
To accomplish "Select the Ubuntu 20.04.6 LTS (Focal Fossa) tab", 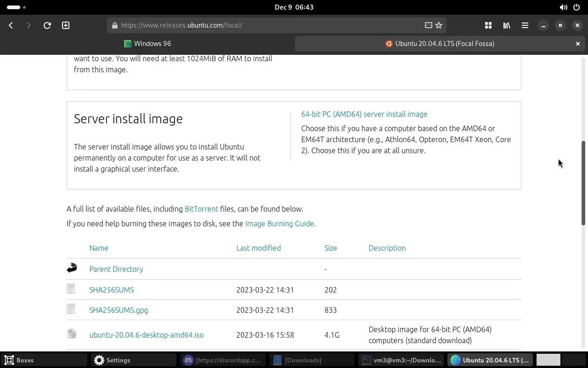I will click(440, 44).
